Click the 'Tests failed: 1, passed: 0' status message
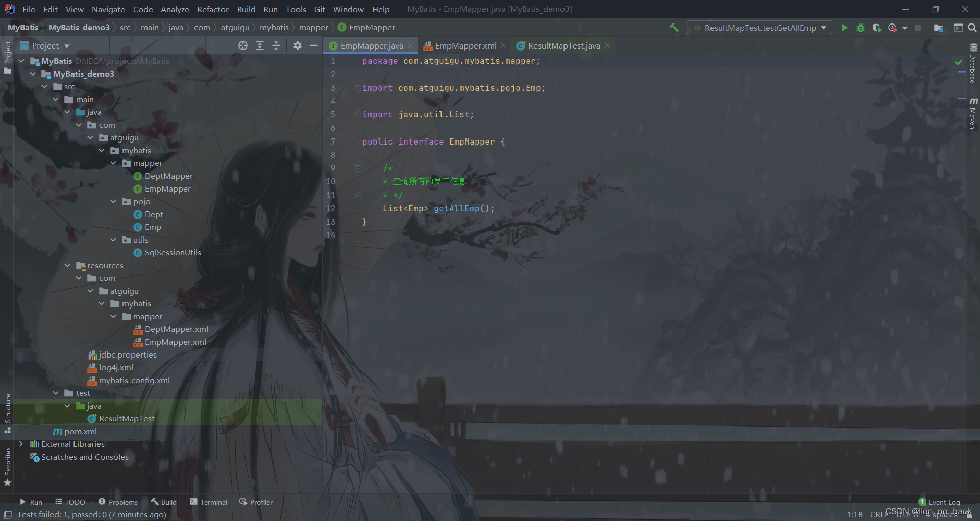Screen dimensions: 980x521 pos(92,514)
